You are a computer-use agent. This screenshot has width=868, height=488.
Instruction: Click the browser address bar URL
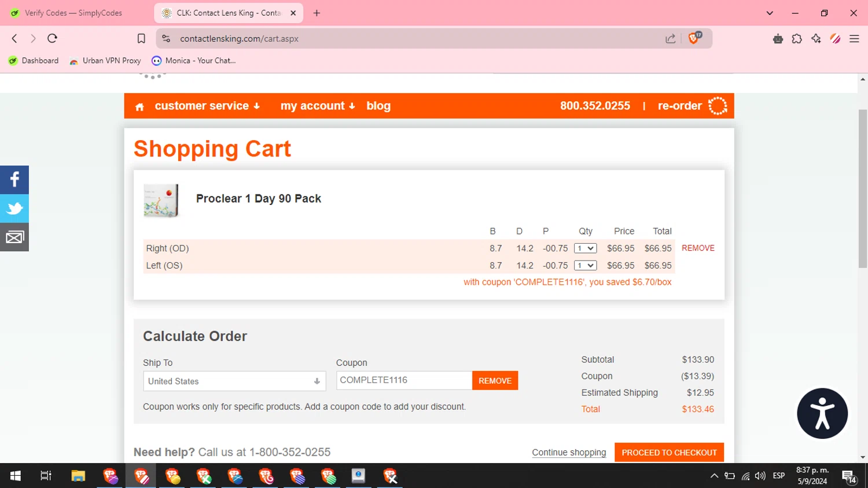click(239, 39)
